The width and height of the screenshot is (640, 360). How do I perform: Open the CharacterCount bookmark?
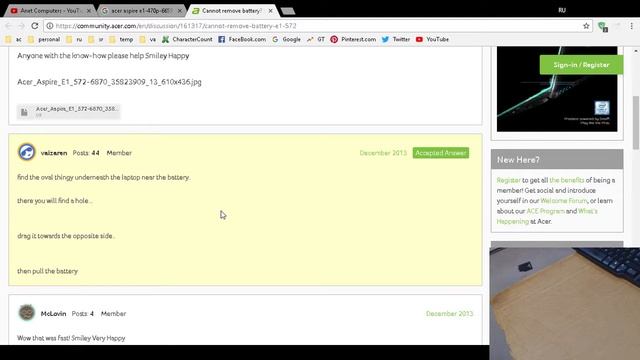coord(187,39)
